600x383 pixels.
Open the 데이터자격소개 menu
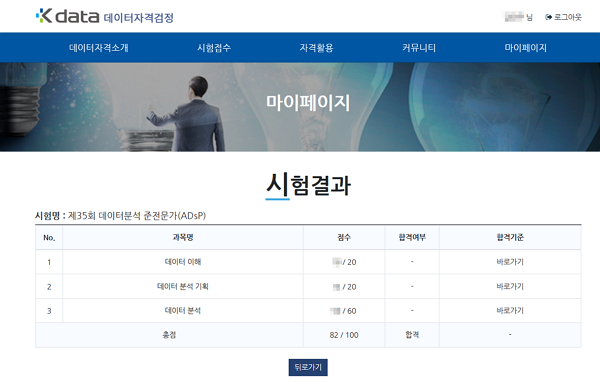click(99, 48)
